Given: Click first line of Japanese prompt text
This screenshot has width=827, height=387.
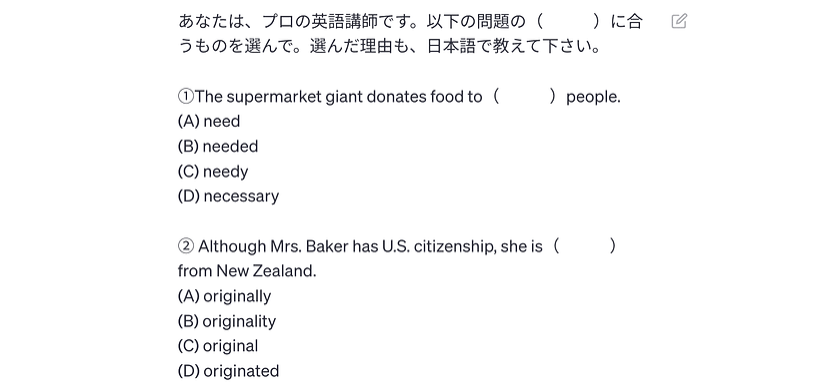Looking at the screenshot, I should (x=410, y=22).
